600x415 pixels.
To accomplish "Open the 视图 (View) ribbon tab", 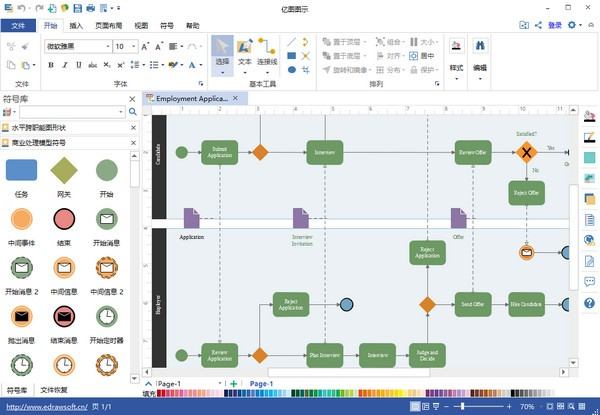I will click(141, 26).
